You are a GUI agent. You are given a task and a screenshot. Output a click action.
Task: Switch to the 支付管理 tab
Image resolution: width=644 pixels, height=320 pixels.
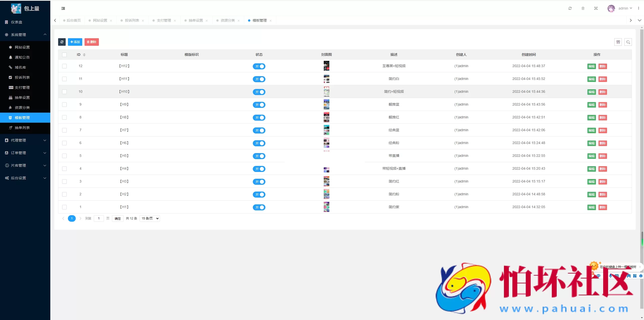164,20
